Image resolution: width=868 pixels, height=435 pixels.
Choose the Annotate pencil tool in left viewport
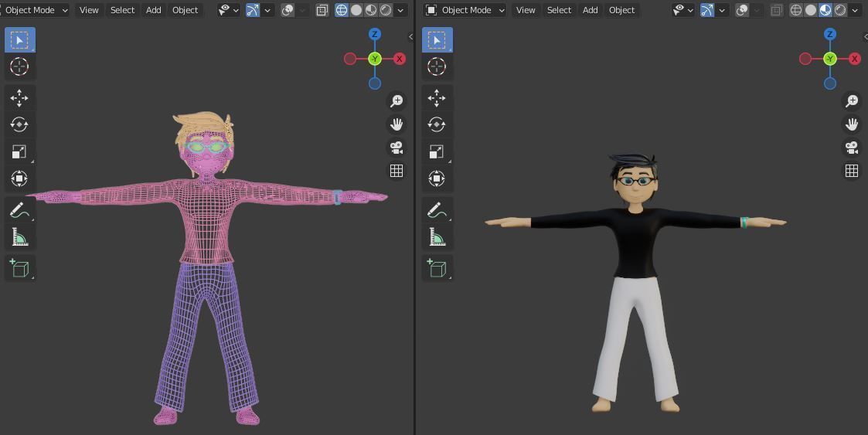click(x=20, y=209)
